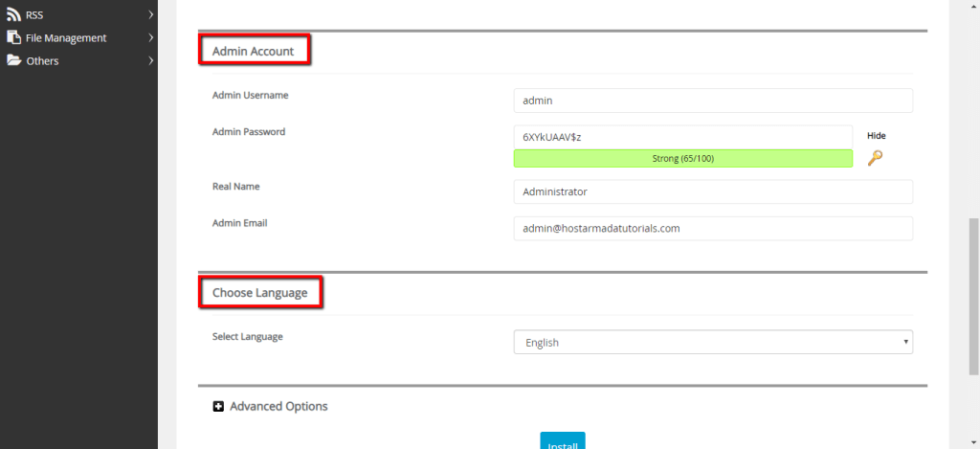The height and width of the screenshot is (449, 980).
Task: Click the Real Name input field
Action: point(713,192)
